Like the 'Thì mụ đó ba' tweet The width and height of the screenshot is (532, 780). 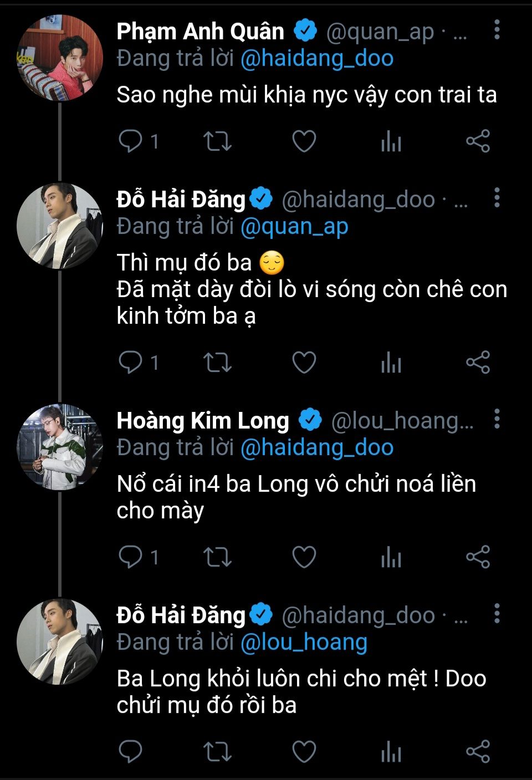(304, 363)
